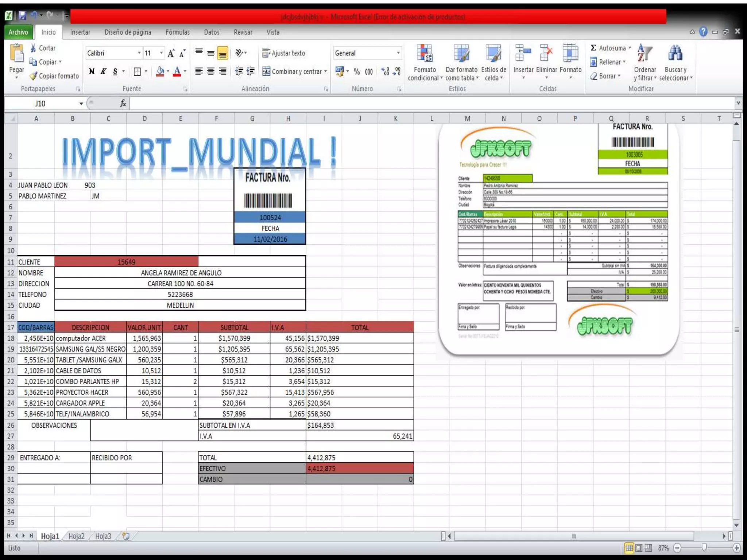Expand the Calibri font name dropdown
The height and width of the screenshot is (560, 747).
[139, 53]
